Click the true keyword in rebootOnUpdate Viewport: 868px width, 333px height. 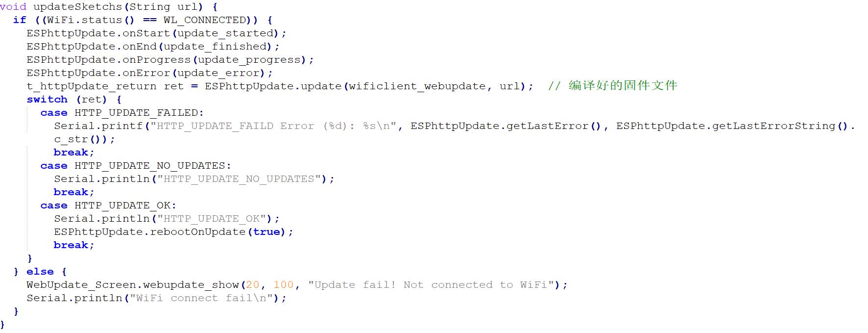(x=266, y=232)
